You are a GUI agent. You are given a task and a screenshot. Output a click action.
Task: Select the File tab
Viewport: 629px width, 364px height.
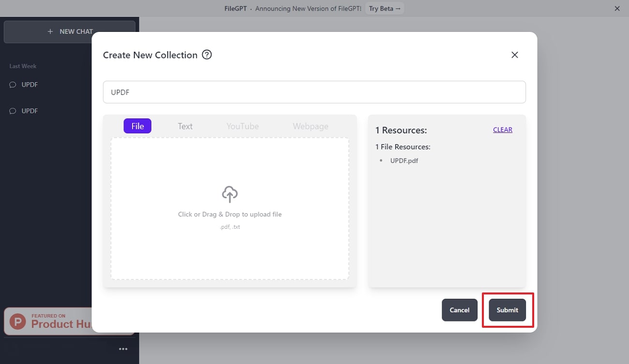coord(137,126)
